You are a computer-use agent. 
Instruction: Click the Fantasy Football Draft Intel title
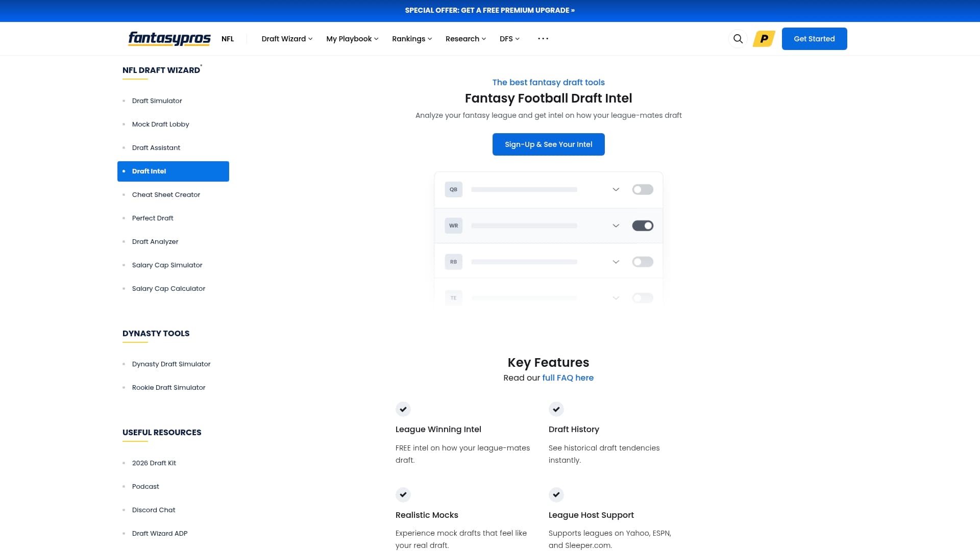[x=548, y=98]
